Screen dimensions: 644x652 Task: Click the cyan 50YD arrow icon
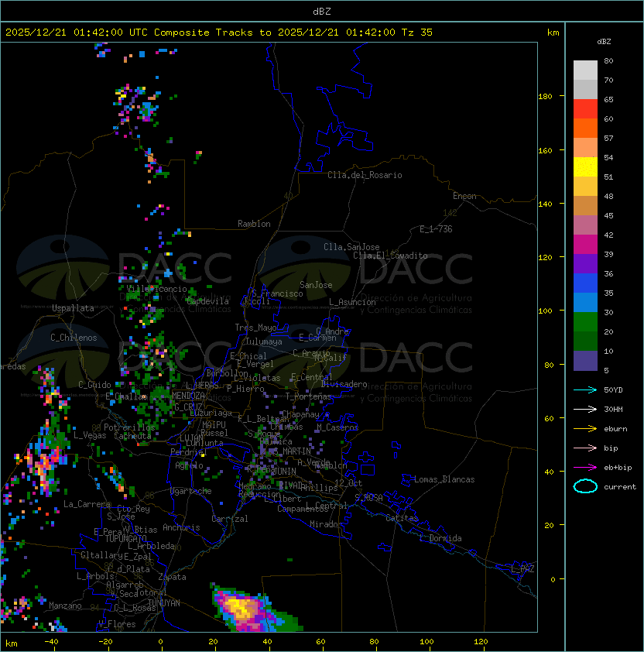(x=585, y=389)
